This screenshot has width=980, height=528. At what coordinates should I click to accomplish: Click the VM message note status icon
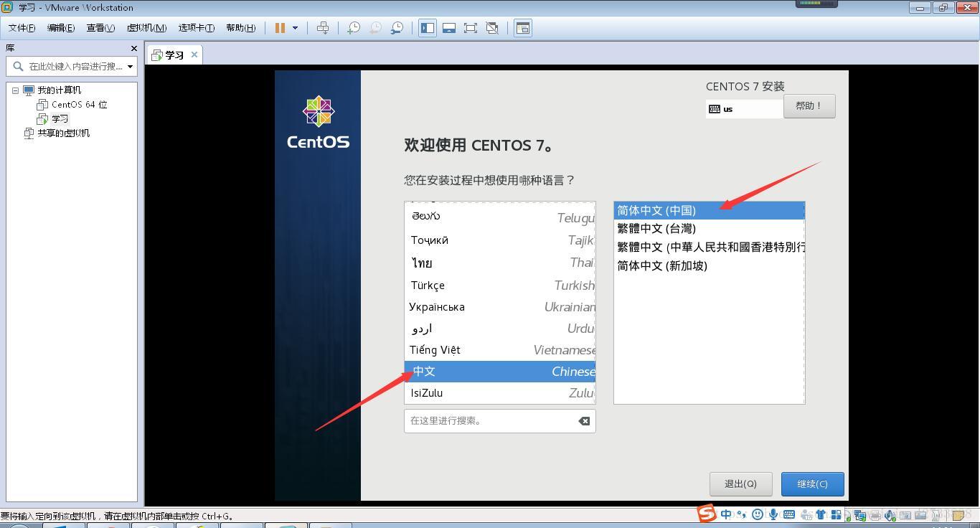tap(958, 515)
